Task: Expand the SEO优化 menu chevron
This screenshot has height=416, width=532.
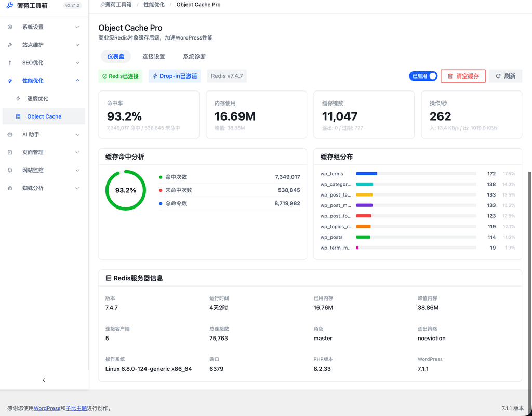Action: click(x=77, y=63)
